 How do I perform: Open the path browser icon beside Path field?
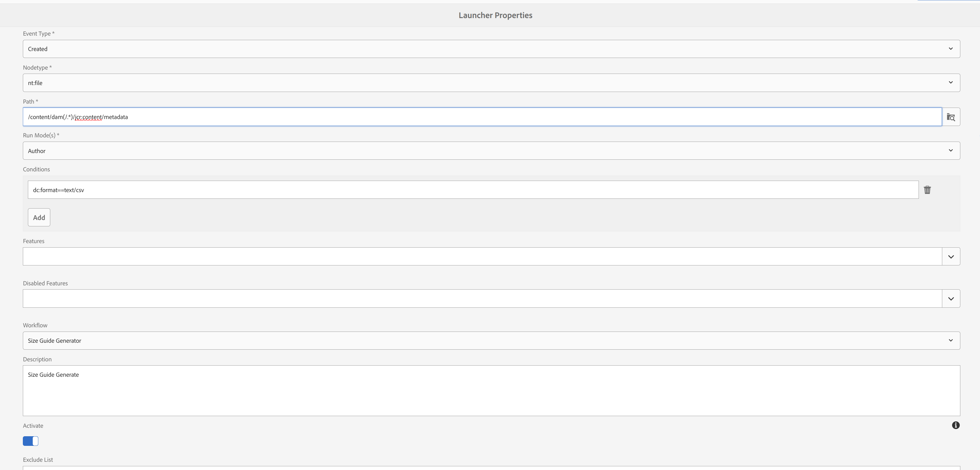tap(951, 117)
